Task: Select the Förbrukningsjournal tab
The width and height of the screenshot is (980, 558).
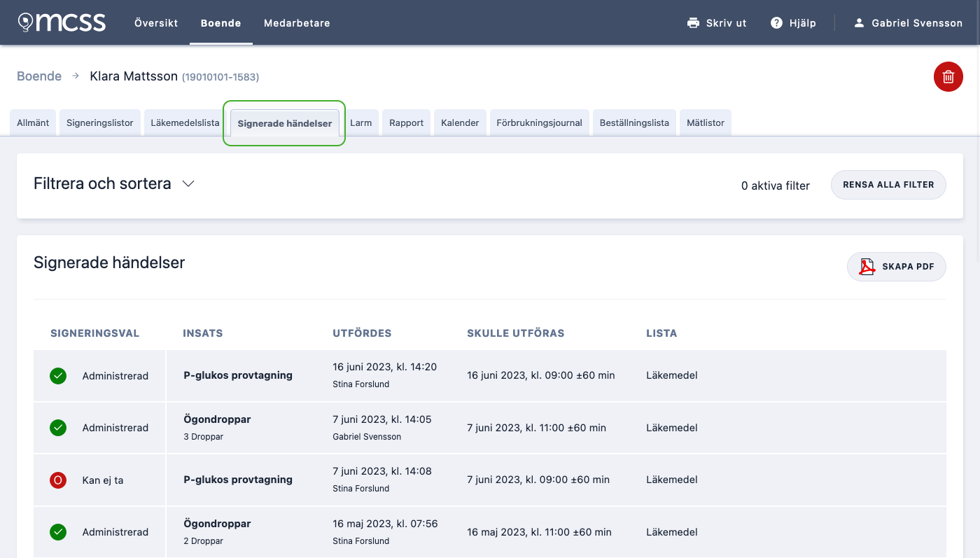Action: tap(539, 123)
